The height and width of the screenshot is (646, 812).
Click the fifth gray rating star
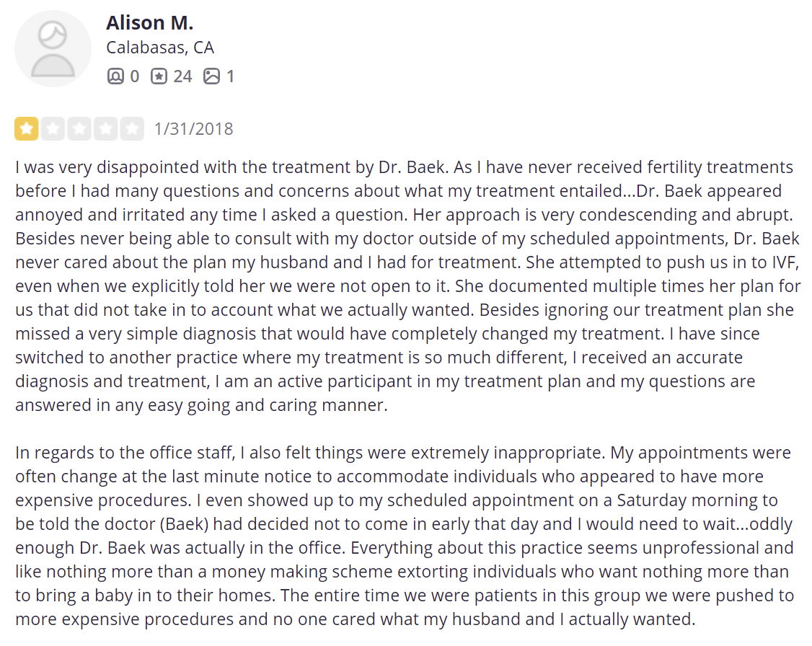coord(132,129)
